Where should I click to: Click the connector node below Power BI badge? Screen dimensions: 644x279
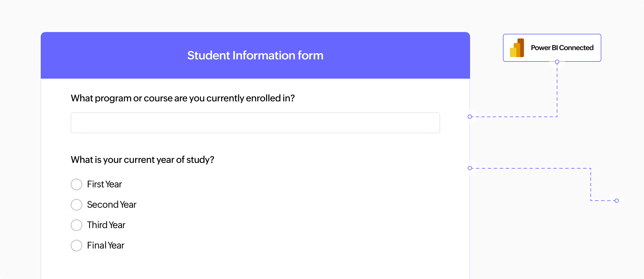point(557,62)
